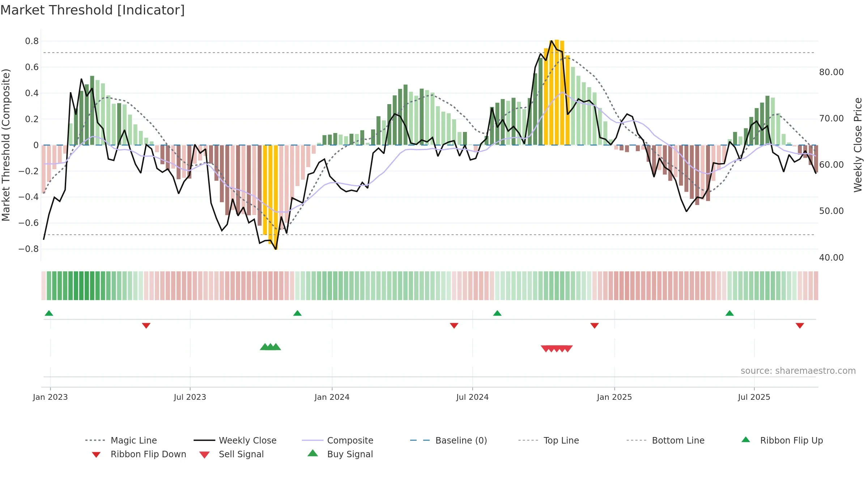Toggle the Top Line legend entry

click(x=548, y=440)
